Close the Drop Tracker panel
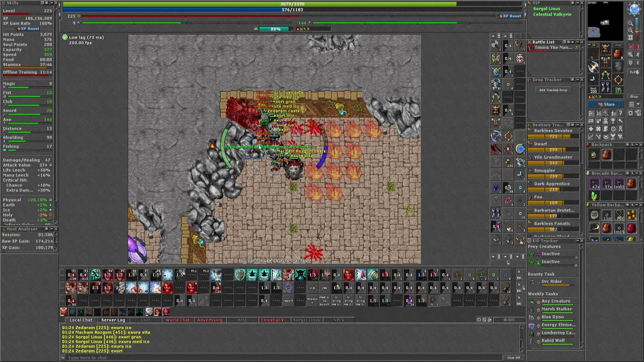Image resolution: width=644 pixels, height=362 pixels. tap(582, 80)
